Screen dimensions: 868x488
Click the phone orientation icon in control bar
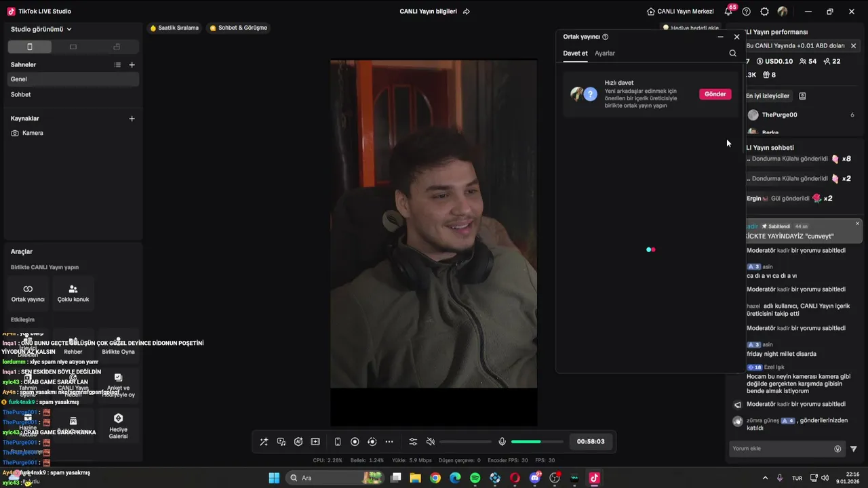pos(338,442)
